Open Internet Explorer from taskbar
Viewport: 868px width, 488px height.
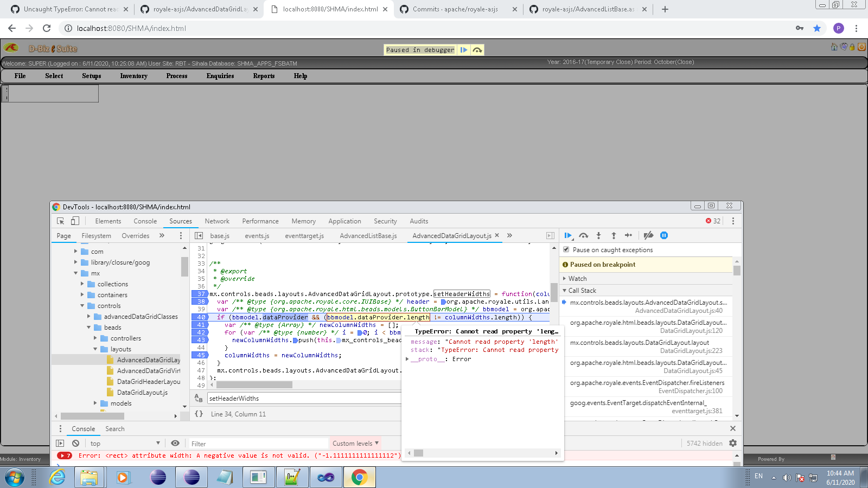click(x=57, y=477)
